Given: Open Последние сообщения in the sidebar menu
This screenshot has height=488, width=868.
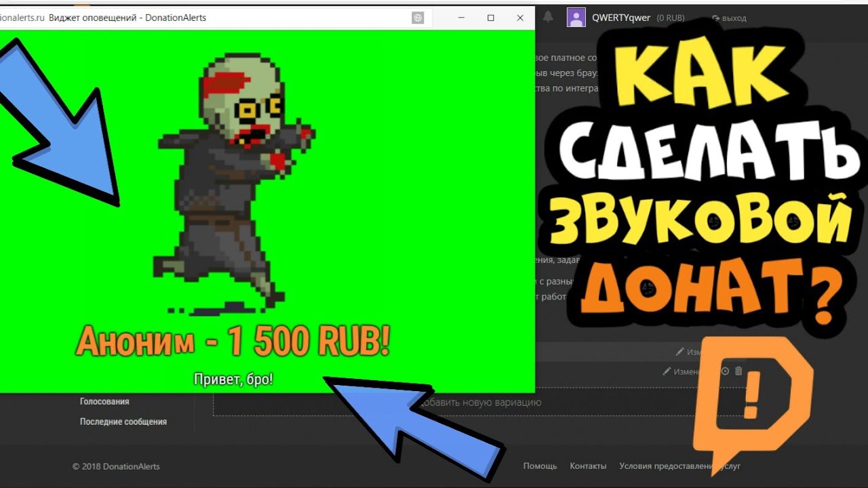Looking at the screenshot, I should tap(123, 422).
